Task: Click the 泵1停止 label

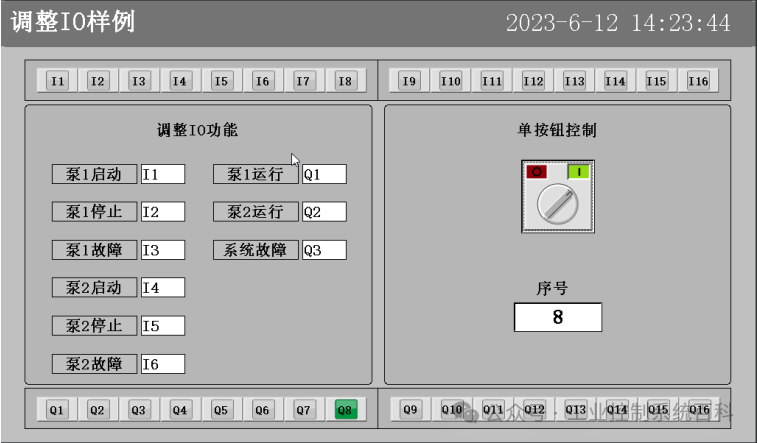Action: [94, 212]
